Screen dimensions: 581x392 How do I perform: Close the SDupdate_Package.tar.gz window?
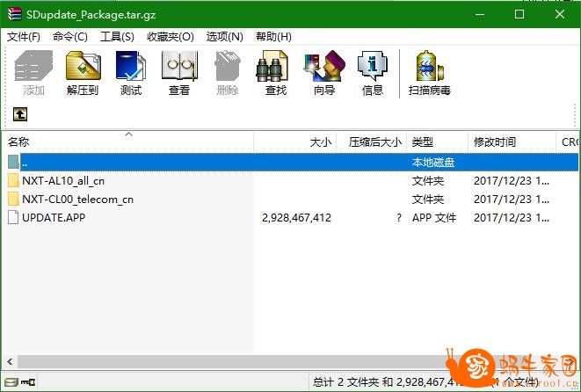pos(560,14)
